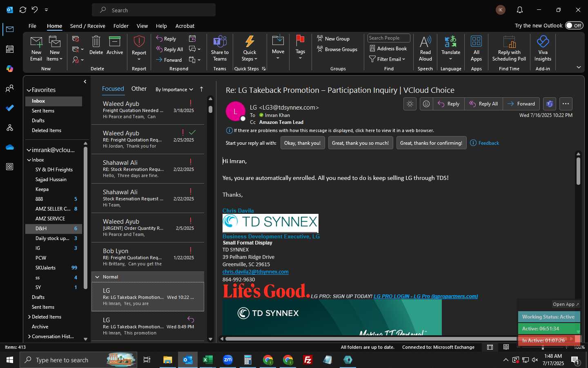Click Teams icon in message header
This screenshot has width=588, height=368.
550,104
